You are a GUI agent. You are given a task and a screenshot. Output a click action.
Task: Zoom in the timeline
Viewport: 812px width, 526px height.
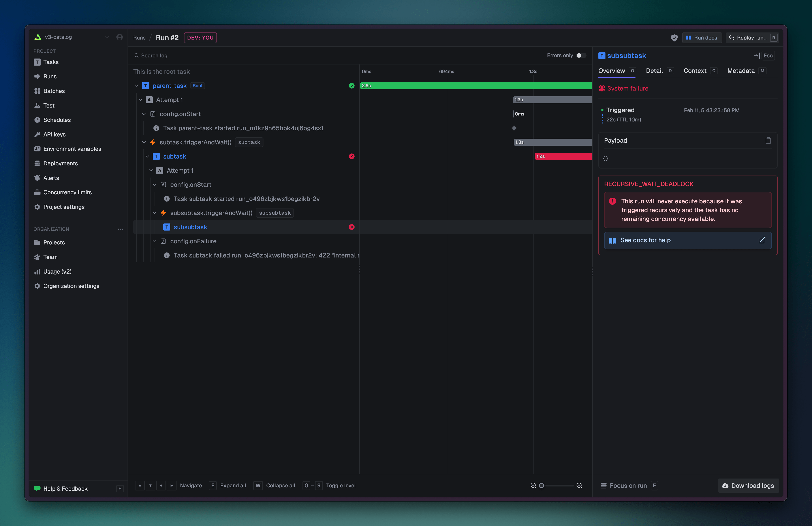click(x=579, y=486)
